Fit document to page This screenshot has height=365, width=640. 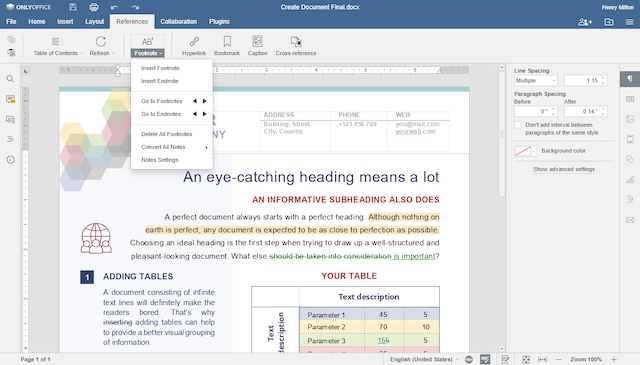coord(526,359)
